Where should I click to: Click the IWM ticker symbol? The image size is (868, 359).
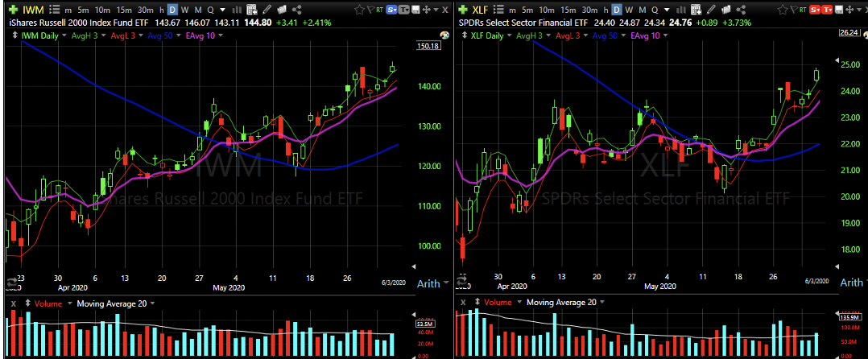click(33, 10)
